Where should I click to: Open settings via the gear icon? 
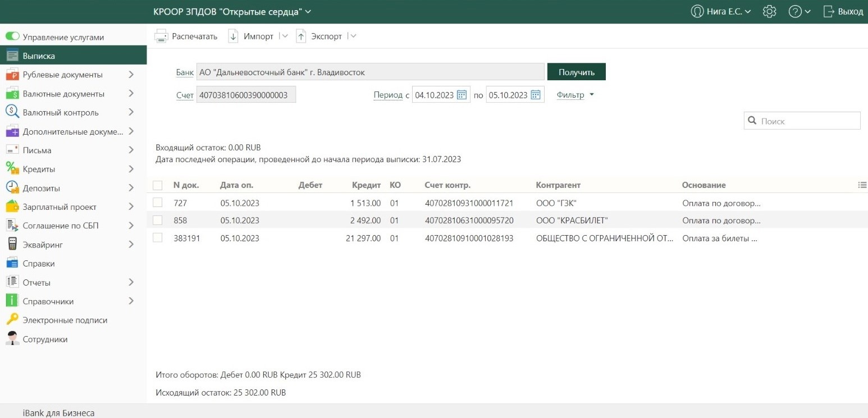coord(770,11)
